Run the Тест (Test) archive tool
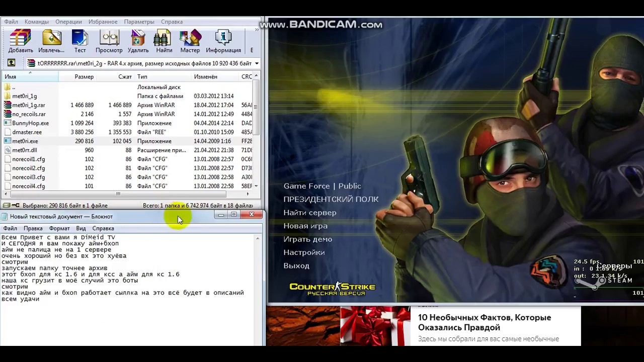 [x=80, y=41]
